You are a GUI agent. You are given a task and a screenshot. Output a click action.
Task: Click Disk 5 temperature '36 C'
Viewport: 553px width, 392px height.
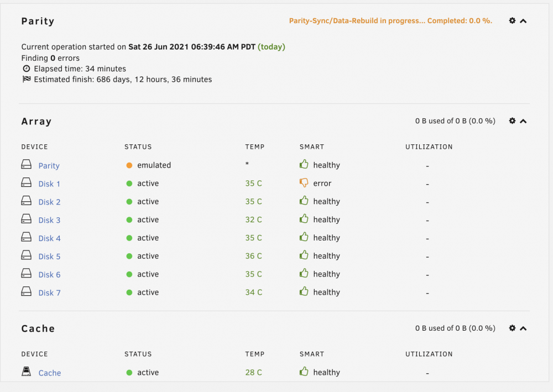click(x=254, y=256)
